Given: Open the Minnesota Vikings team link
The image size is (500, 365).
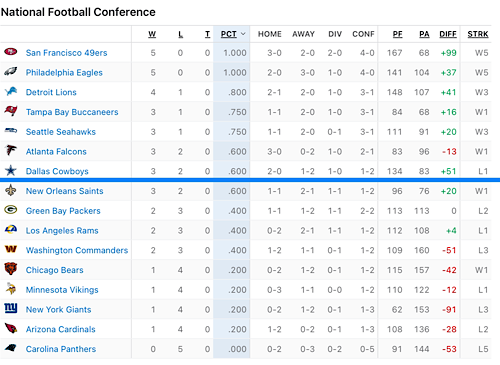Looking at the screenshot, I should [62, 290].
